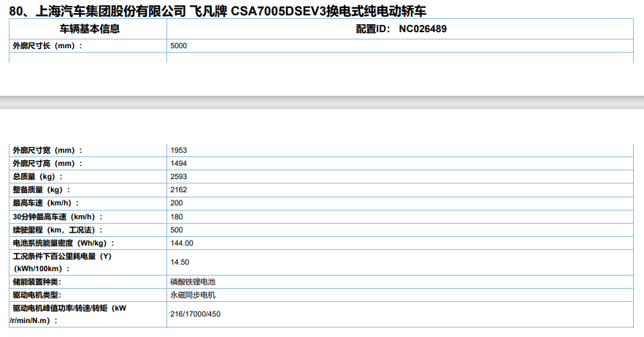The image size is (644, 337).
Task: Click the energy density value '144.00'
Action: (x=182, y=243)
